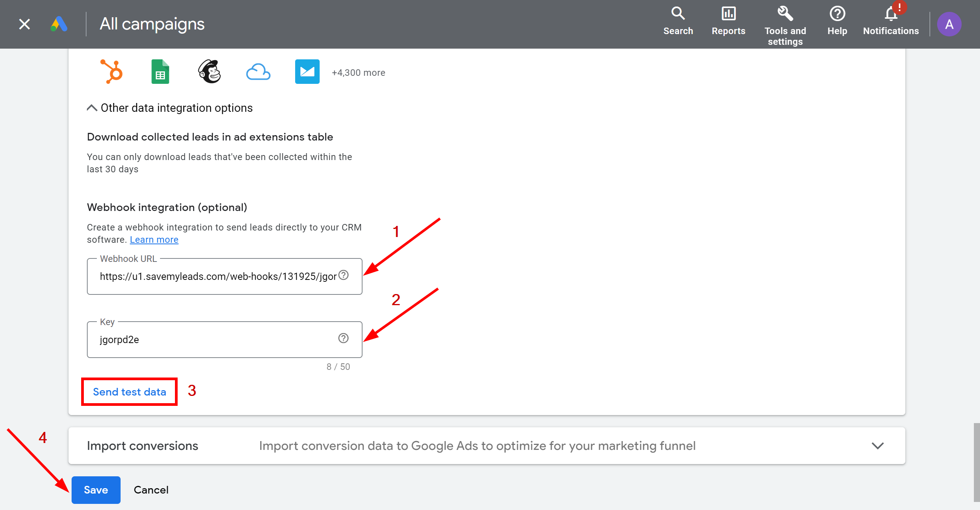Click the blue Save button
The width and height of the screenshot is (980, 510).
click(96, 490)
